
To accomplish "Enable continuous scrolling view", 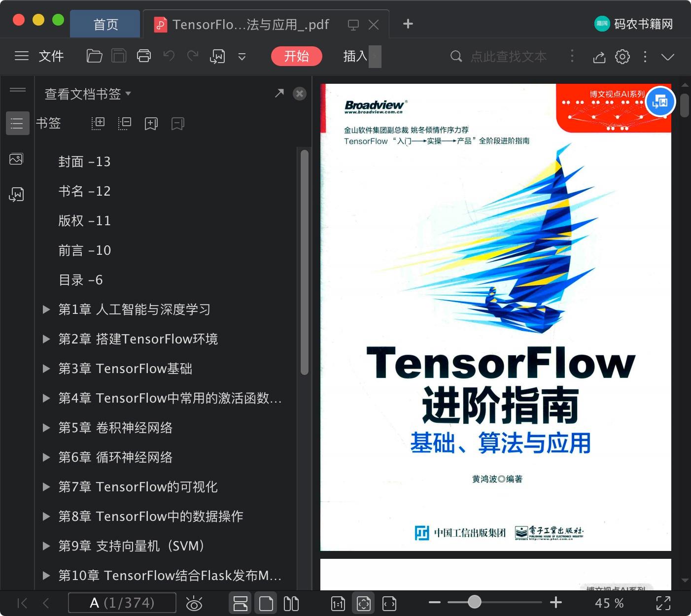I will point(241,603).
